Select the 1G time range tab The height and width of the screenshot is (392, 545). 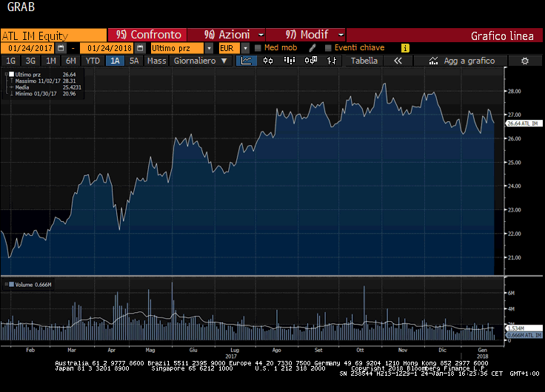tap(11, 61)
